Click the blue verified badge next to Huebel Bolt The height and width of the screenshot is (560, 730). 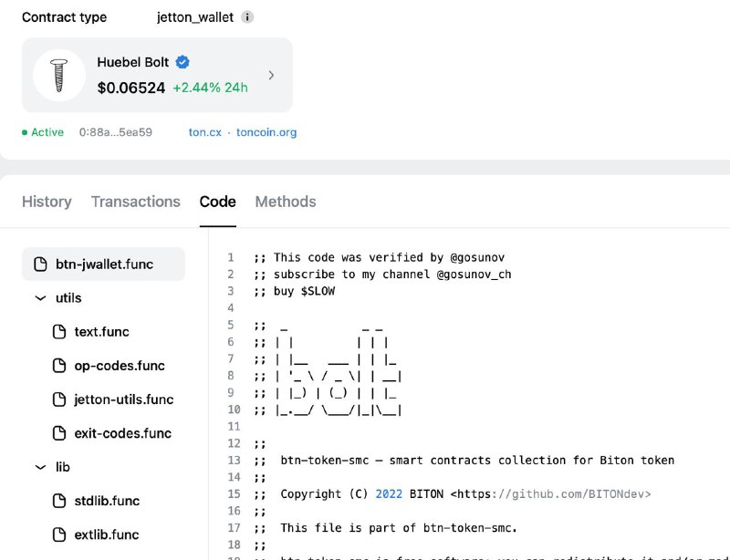(182, 62)
